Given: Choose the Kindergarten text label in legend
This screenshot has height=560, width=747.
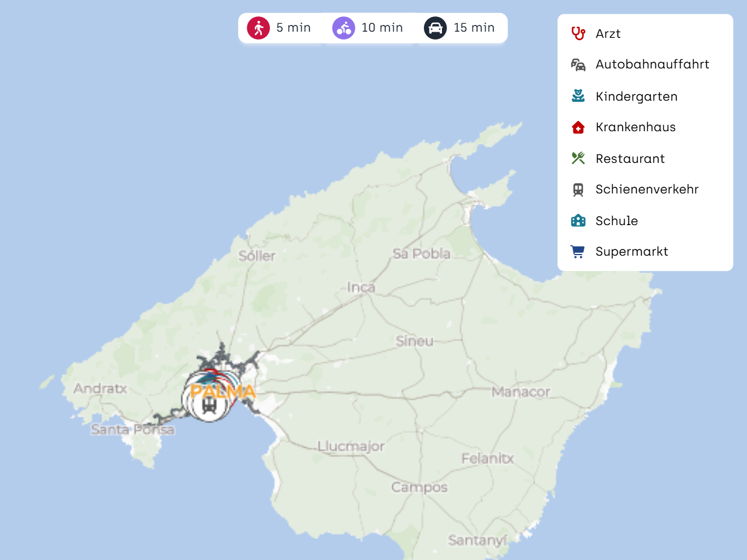Looking at the screenshot, I should coord(636,97).
